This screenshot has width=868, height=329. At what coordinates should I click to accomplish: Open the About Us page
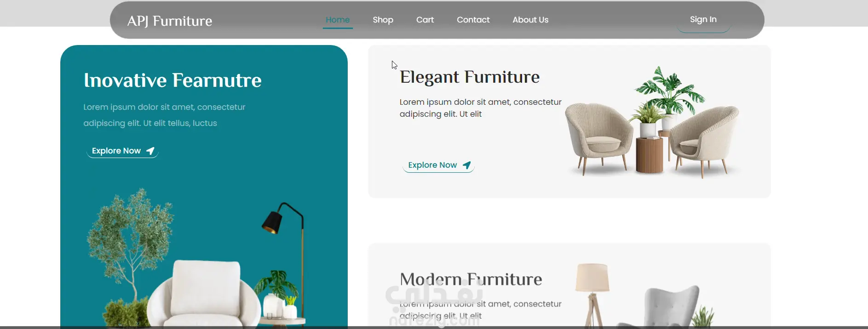point(530,20)
